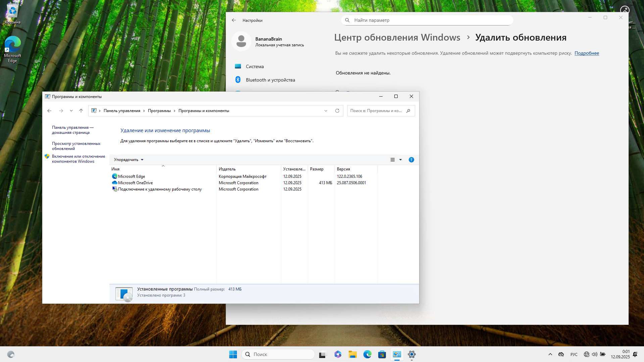Select the Microsoft Edge program row
This screenshot has width=644, height=362.
[x=244, y=176]
